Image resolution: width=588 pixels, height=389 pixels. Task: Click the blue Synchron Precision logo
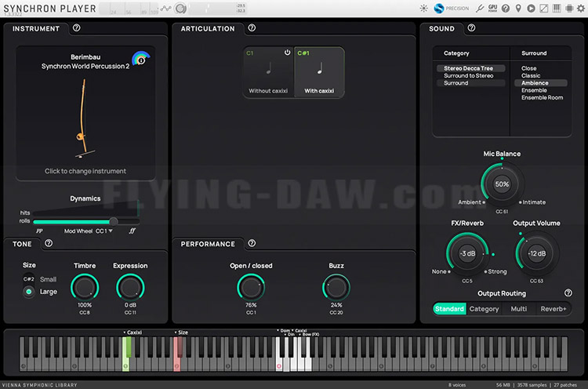click(439, 9)
